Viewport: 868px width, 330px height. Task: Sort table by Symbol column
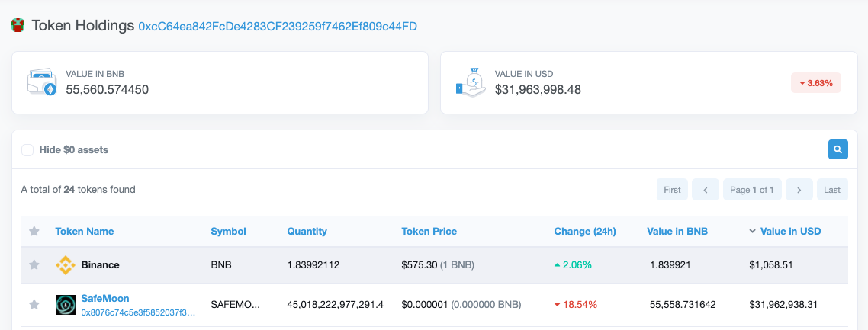[228, 231]
